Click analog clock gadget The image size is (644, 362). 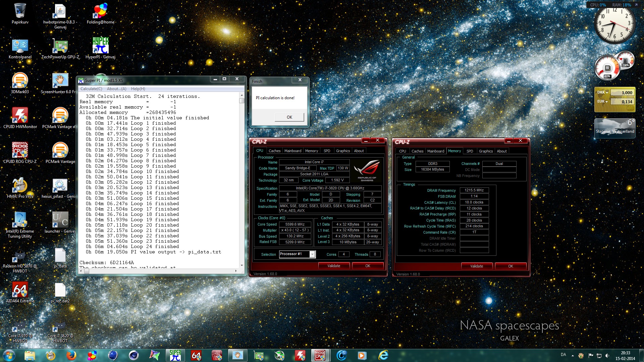point(615,23)
